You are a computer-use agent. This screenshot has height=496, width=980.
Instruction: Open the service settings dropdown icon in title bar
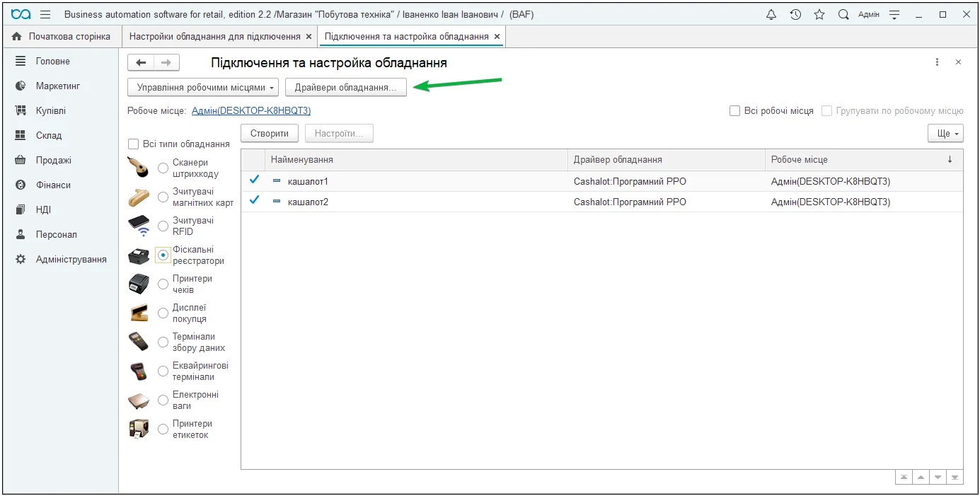tap(894, 14)
